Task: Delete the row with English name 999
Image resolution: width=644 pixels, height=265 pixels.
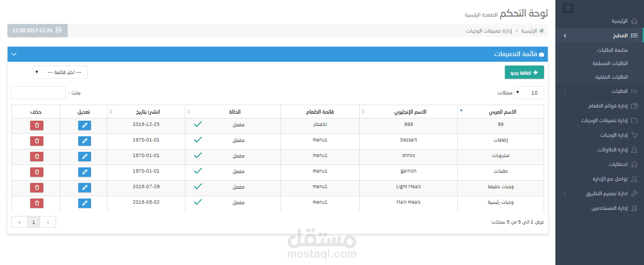Action: tap(37, 125)
